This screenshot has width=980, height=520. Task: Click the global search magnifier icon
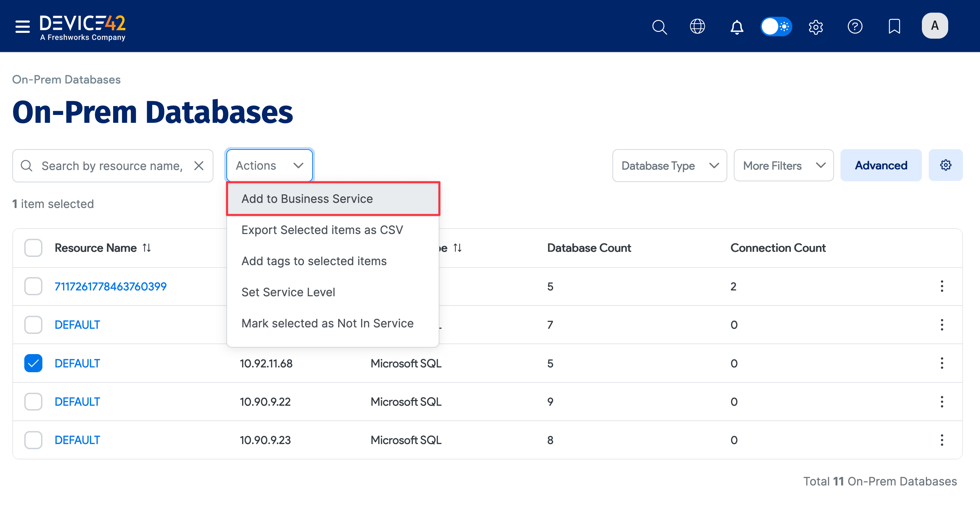[x=659, y=27]
